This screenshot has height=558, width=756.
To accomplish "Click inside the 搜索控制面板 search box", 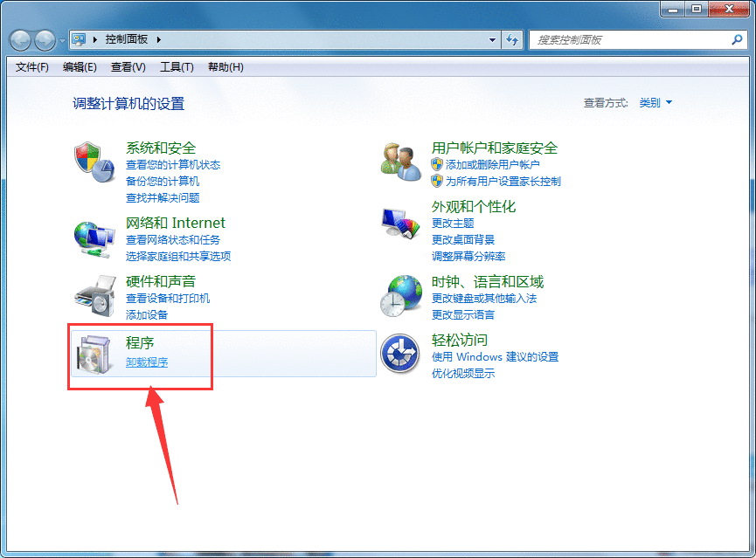I will click(x=621, y=39).
